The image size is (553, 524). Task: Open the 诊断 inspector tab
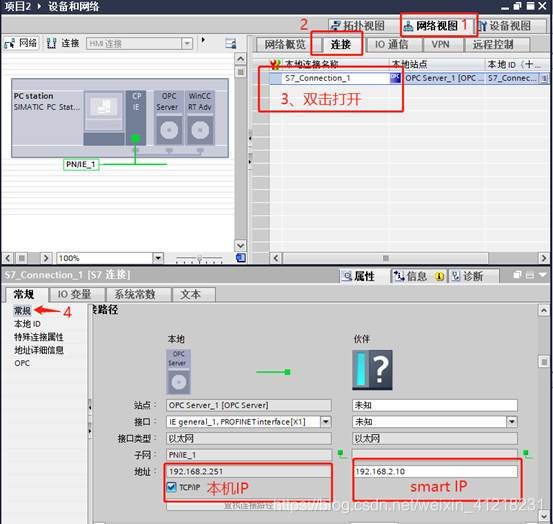pyautogui.click(x=473, y=276)
